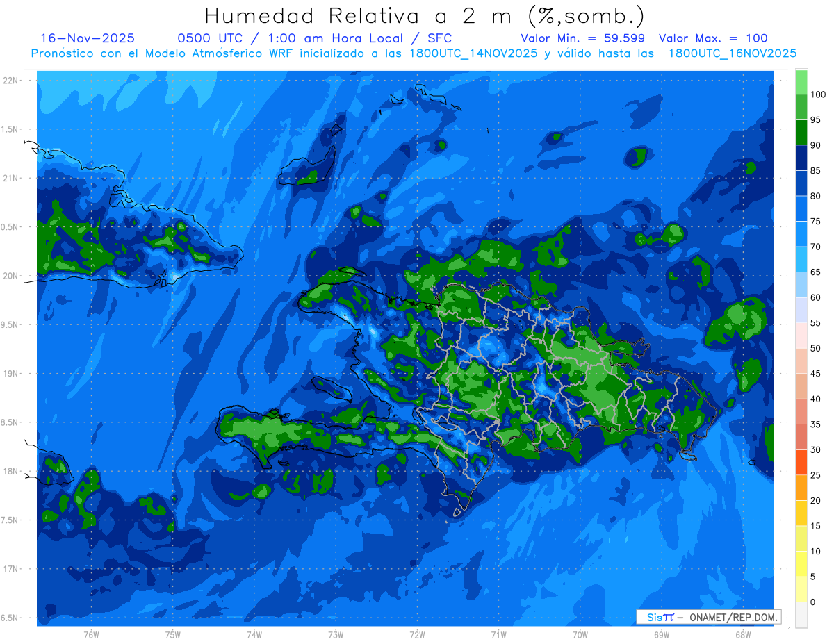Click the 'Valor Max. = 100' value
Image resolution: width=834 pixels, height=644 pixels.
(712, 38)
